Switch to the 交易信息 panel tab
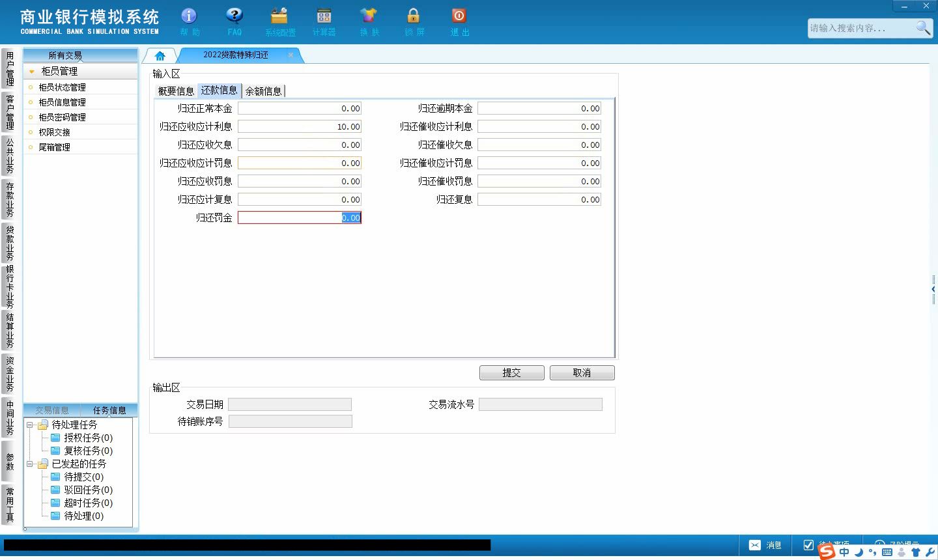This screenshot has height=560, width=938. (x=52, y=410)
